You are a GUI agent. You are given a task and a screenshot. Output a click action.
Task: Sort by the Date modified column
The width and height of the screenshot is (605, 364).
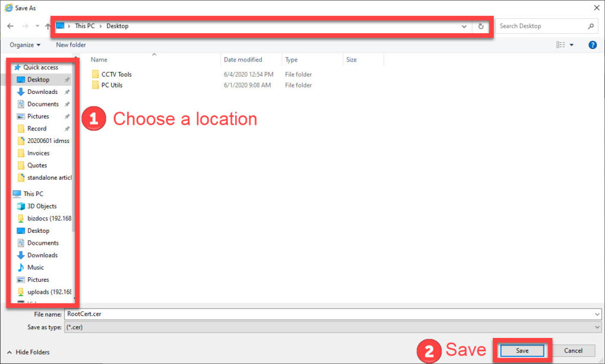242,60
